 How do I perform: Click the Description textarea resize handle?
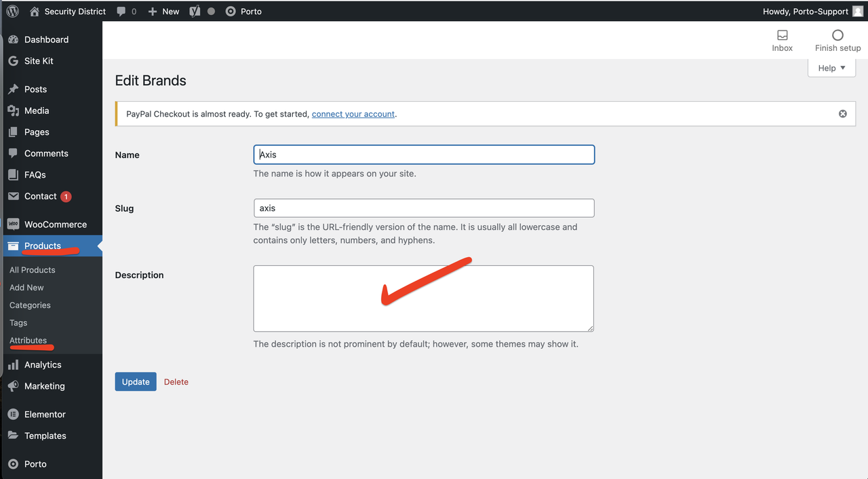(x=590, y=328)
